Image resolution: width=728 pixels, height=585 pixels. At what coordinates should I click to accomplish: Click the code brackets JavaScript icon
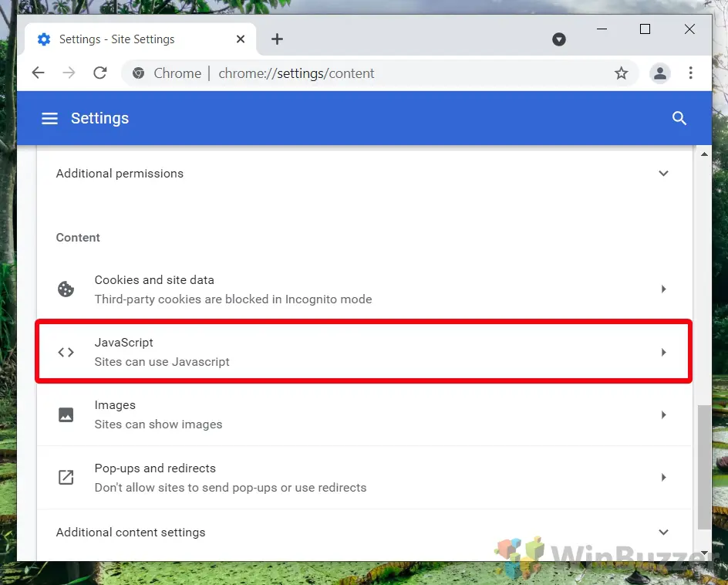(66, 352)
